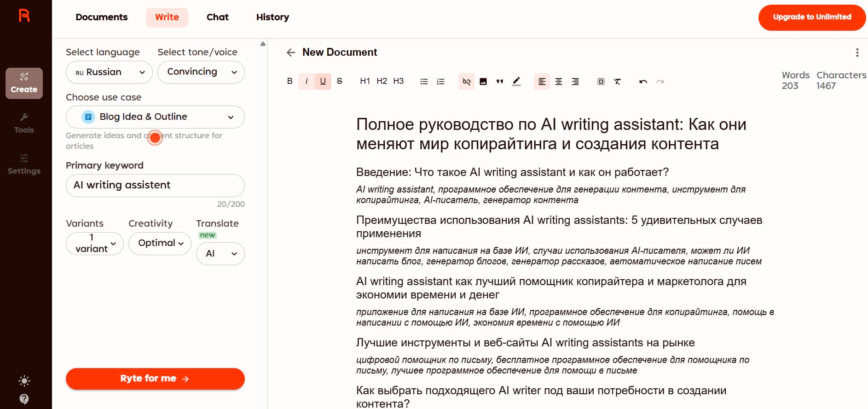Click the Ryte for me button
868x409 pixels.
click(x=155, y=379)
